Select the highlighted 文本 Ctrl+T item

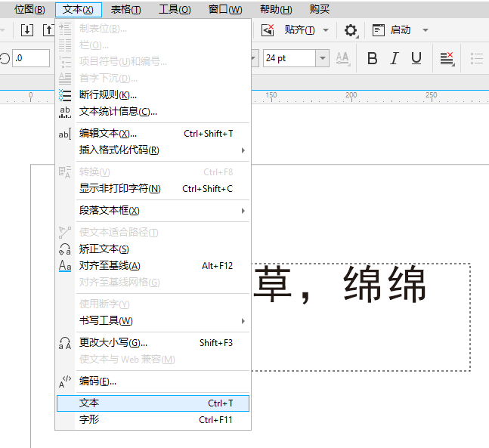[153, 403]
